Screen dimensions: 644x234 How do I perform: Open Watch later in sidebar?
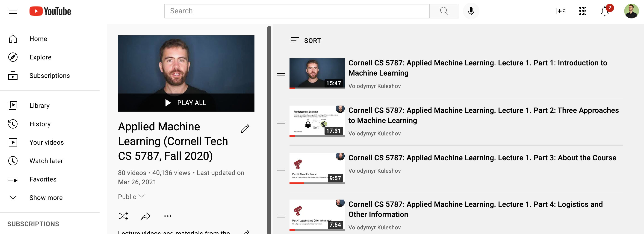(x=46, y=161)
